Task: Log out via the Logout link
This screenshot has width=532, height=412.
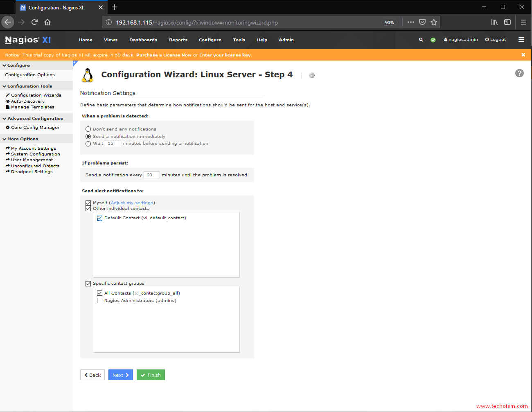Action: tap(496, 40)
